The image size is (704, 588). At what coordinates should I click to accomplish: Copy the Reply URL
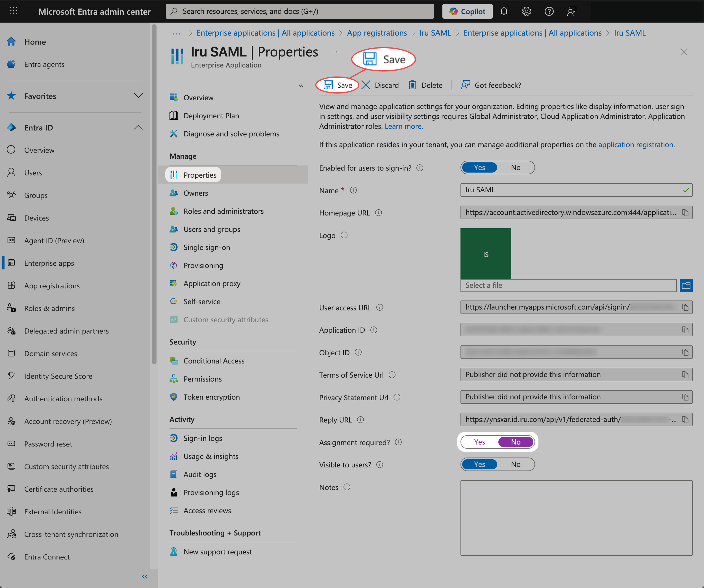tap(685, 420)
